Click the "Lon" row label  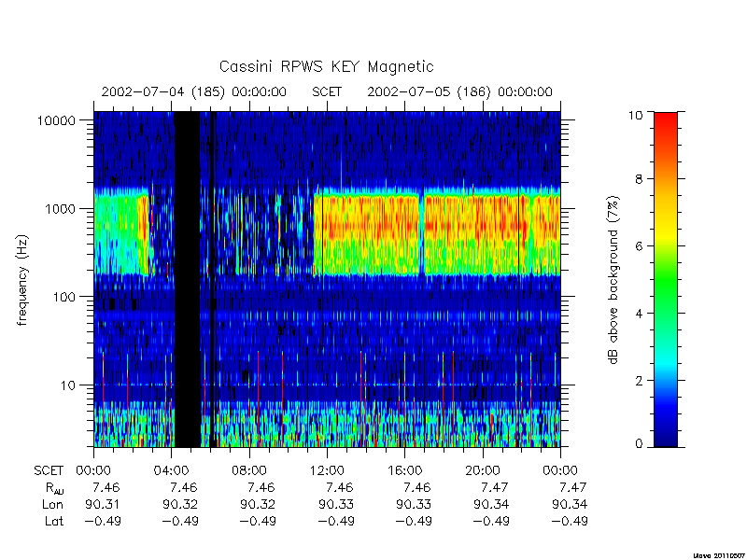[x=52, y=504]
